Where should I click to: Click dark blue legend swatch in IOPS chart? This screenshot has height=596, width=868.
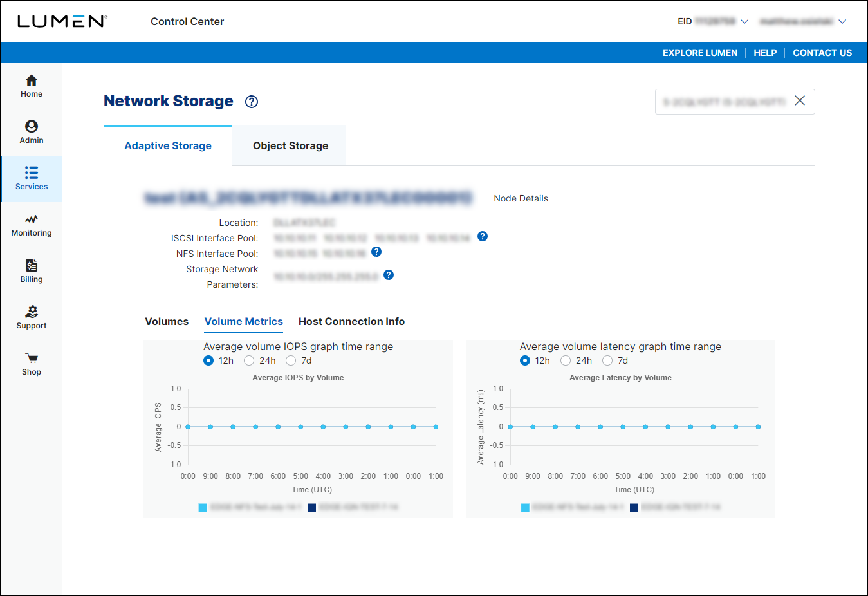point(311,508)
